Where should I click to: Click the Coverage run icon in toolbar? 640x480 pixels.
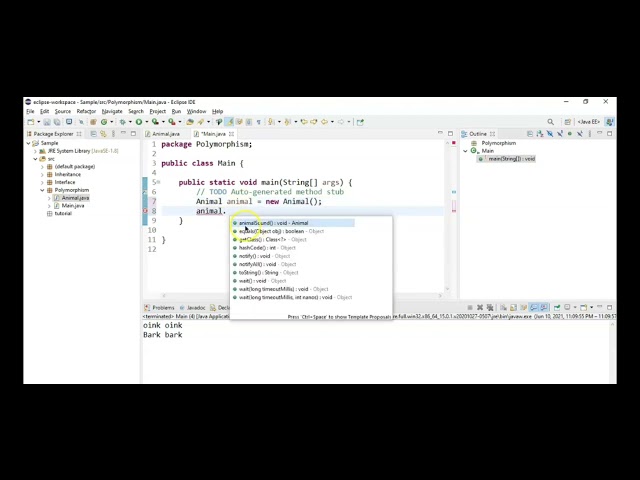tap(155, 122)
